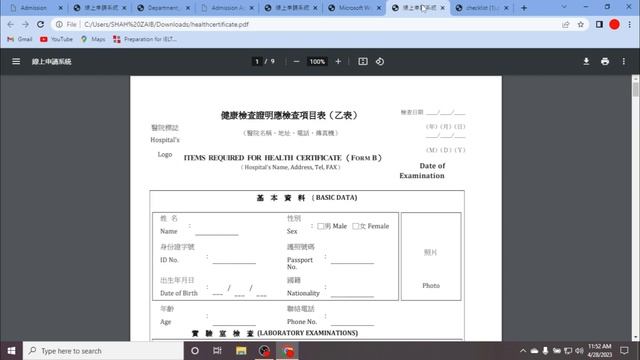This screenshot has width=640, height=360.
Task: Switch to the Department tab
Action: click(x=163, y=8)
